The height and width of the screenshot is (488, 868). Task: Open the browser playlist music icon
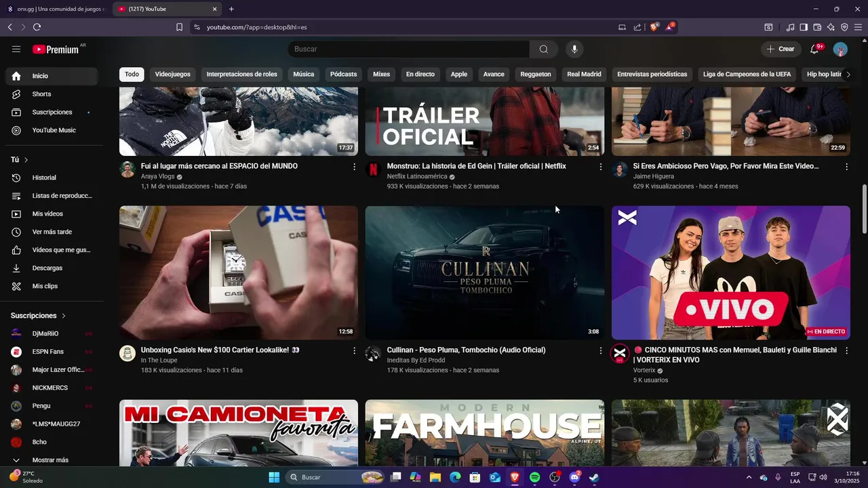pyautogui.click(x=790, y=27)
